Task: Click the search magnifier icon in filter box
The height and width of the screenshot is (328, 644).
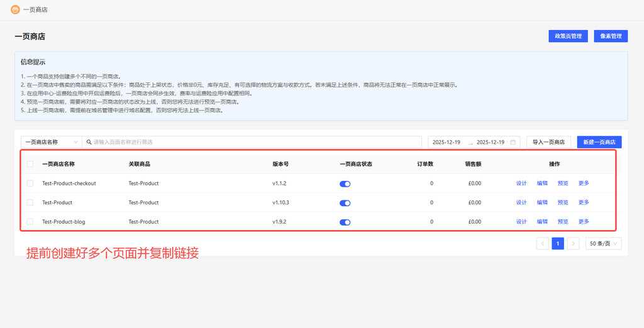Action: pos(88,142)
